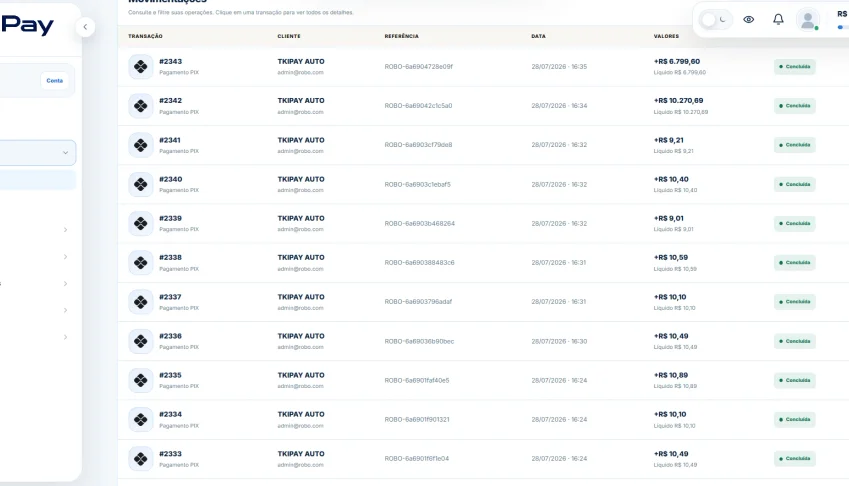The image size is (849, 486).
Task: Click PIX icon of transaction #2334
Action: [x=141, y=419]
